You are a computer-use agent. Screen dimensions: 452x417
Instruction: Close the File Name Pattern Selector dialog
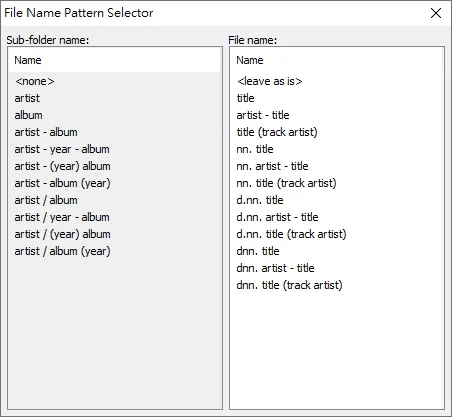(436, 13)
